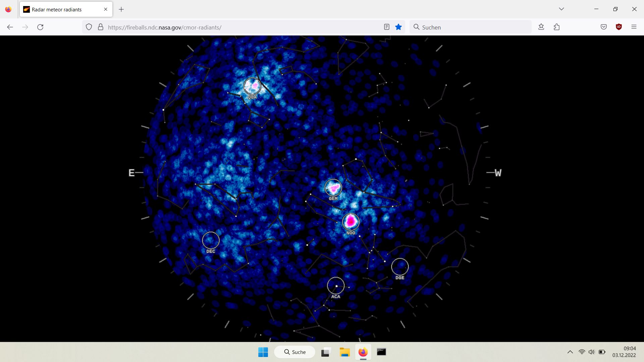Select the Radar meteor radiants tab

pos(66,9)
